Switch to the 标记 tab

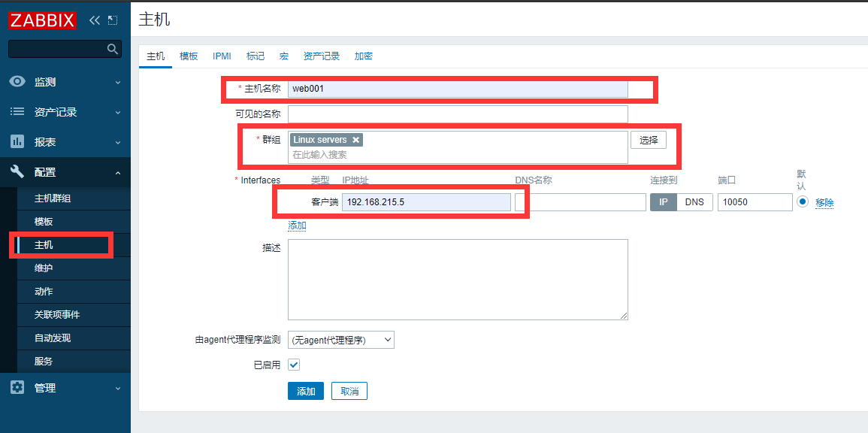click(256, 56)
